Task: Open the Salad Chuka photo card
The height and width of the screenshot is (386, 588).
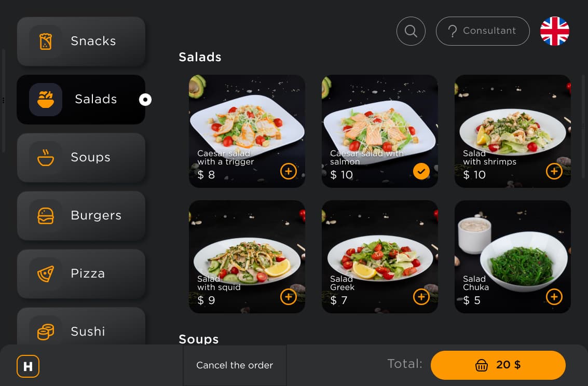Action: (513, 257)
